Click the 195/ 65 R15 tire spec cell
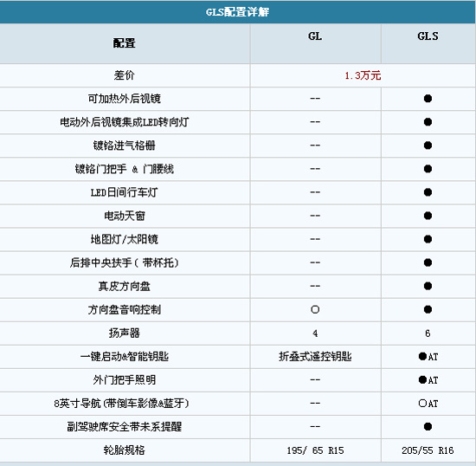The width and height of the screenshot is (476, 466). [x=315, y=450]
